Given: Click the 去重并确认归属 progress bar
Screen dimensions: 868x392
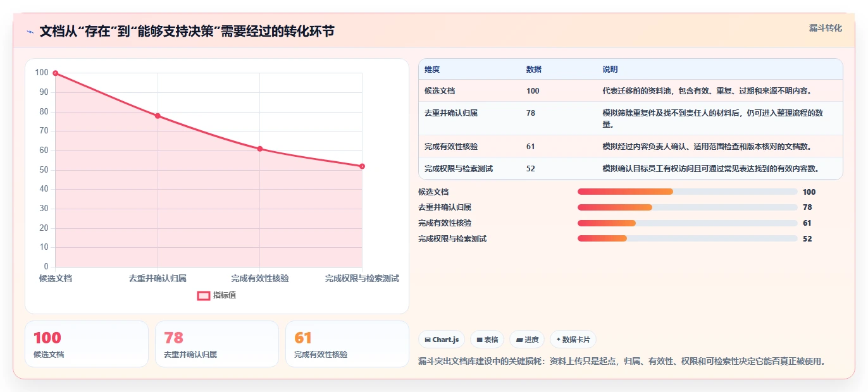Looking at the screenshot, I should click(x=687, y=207).
